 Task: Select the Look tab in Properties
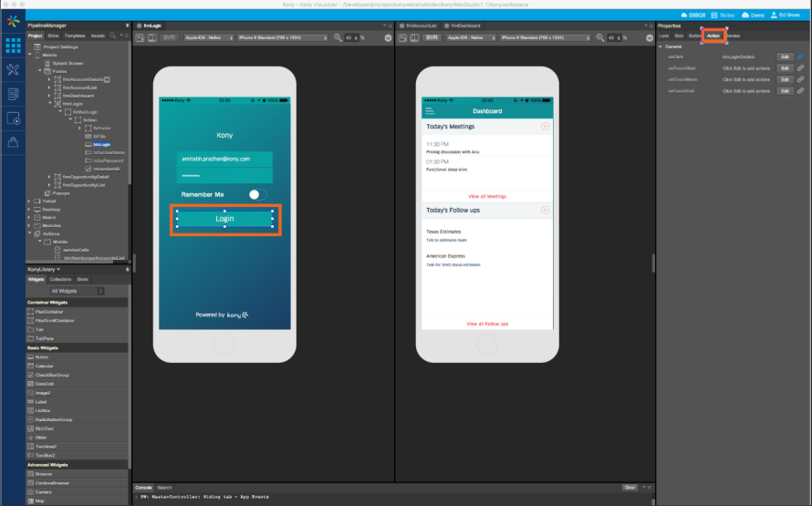tap(664, 36)
